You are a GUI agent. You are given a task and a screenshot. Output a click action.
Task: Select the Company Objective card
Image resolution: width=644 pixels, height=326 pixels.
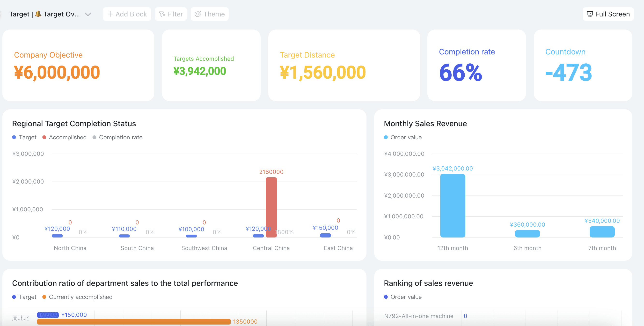(x=78, y=65)
